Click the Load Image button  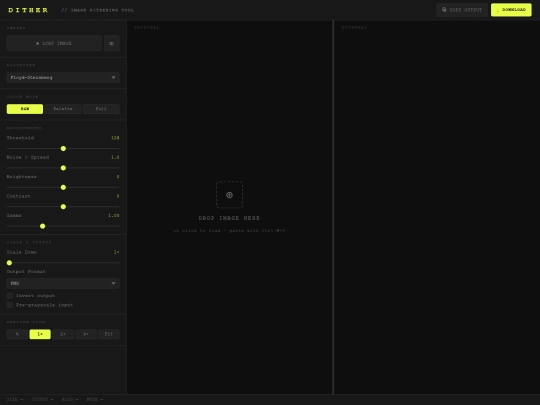pos(54,43)
